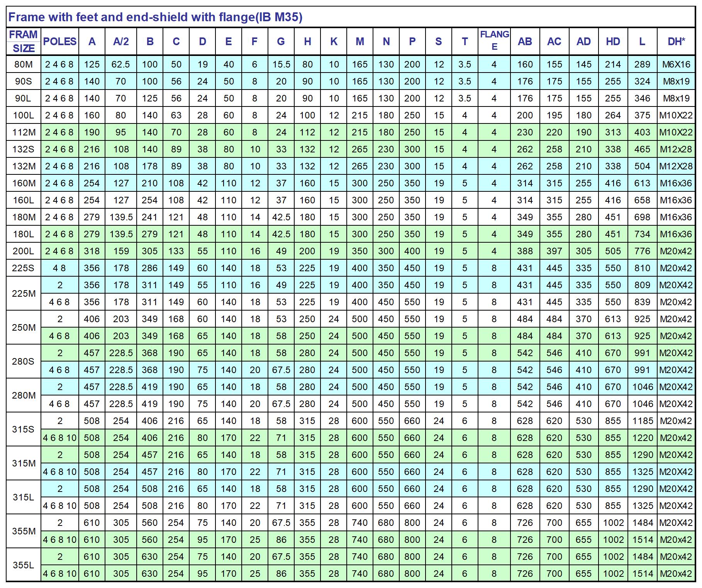Viewport: 702px width, 588px height.
Task: Select the 324 length value for 90S
Action: point(642,81)
